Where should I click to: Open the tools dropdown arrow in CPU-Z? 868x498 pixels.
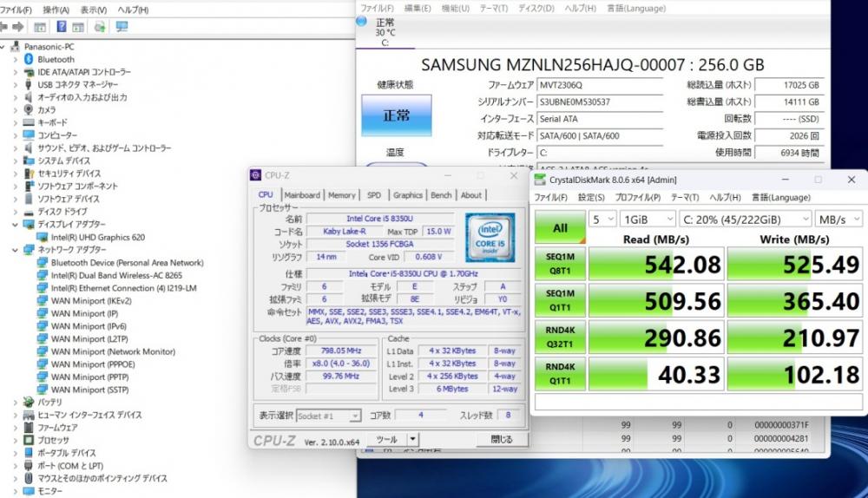point(412,439)
